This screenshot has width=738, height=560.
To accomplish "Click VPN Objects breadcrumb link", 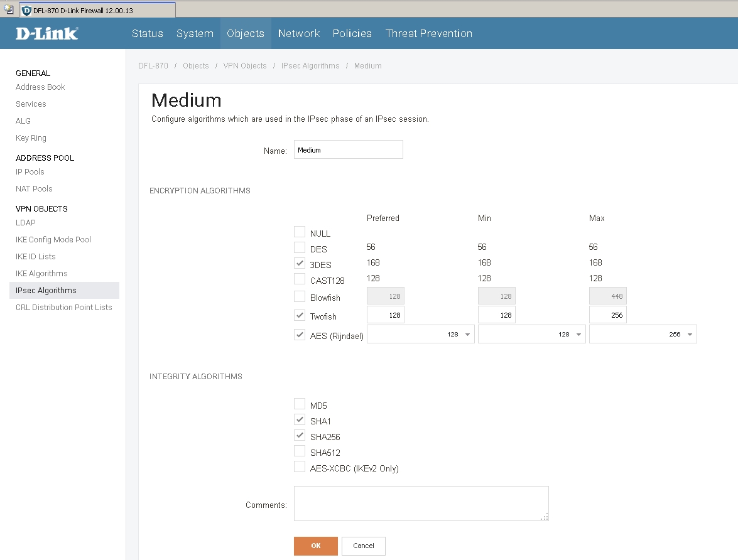I will pyautogui.click(x=245, y=66).
